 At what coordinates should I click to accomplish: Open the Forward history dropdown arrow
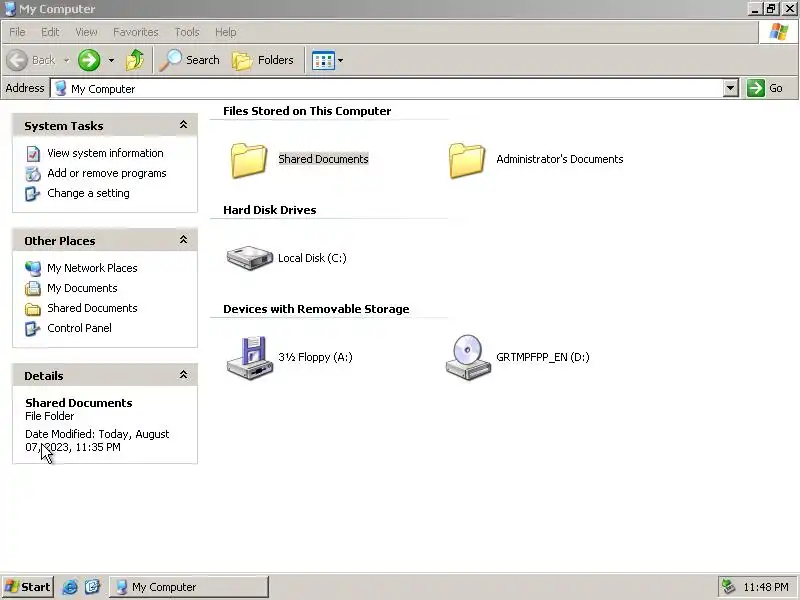[111, 61]
